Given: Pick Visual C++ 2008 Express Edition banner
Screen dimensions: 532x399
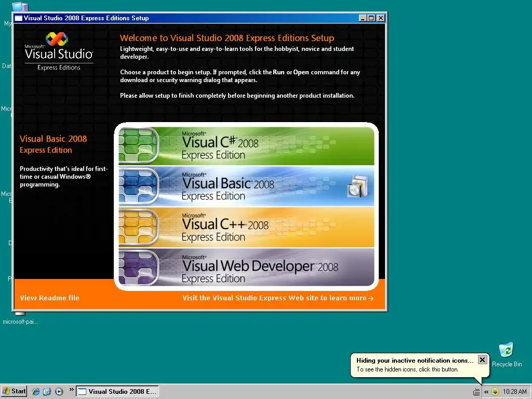Looking at the screenshot, I should point(246,228).
